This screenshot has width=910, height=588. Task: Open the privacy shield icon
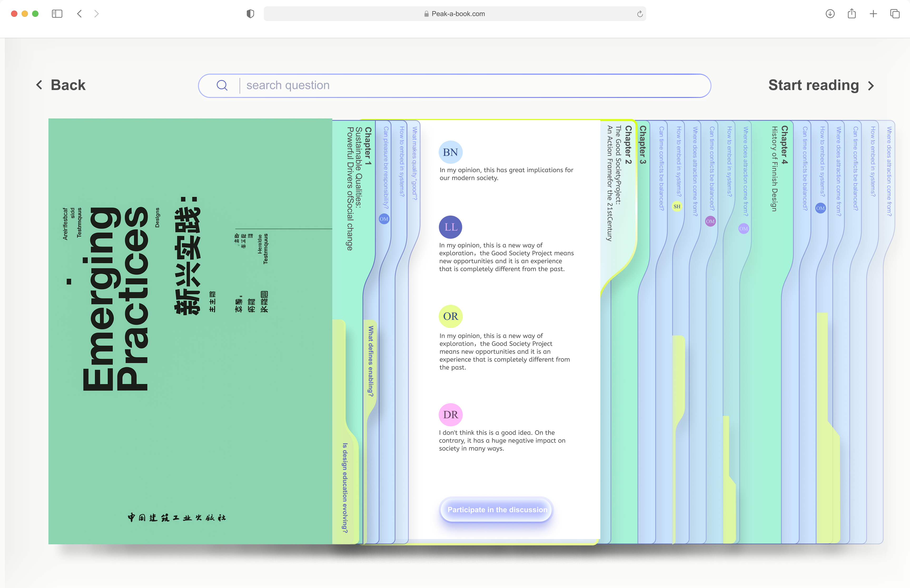pyautogui.click(x=250, y=14)
